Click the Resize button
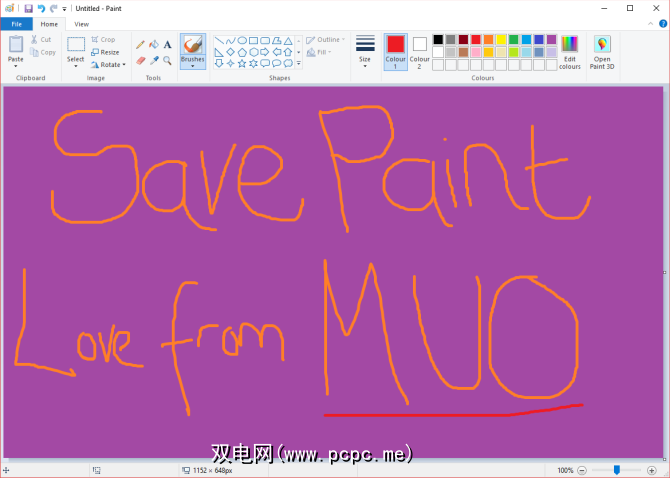 pyautogui.click(x=105, y=52)
